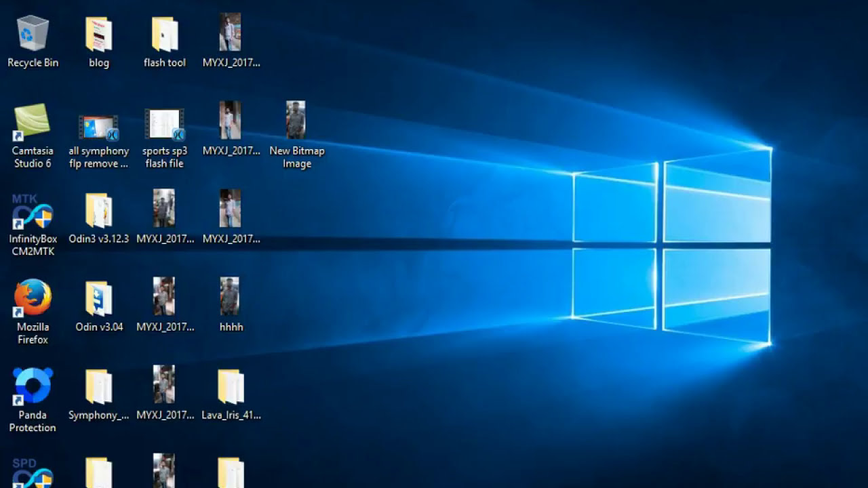Select the New Bitmap Image file

[x=296, y=120]
